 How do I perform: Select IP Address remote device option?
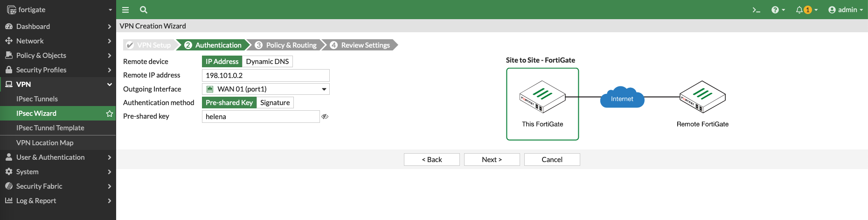(222, 62)
